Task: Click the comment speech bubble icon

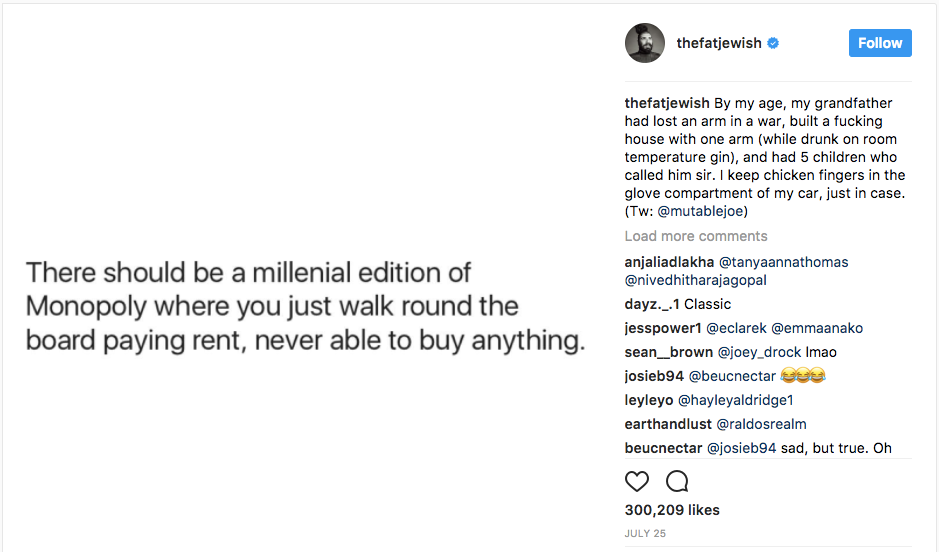Action: (677, 481)
